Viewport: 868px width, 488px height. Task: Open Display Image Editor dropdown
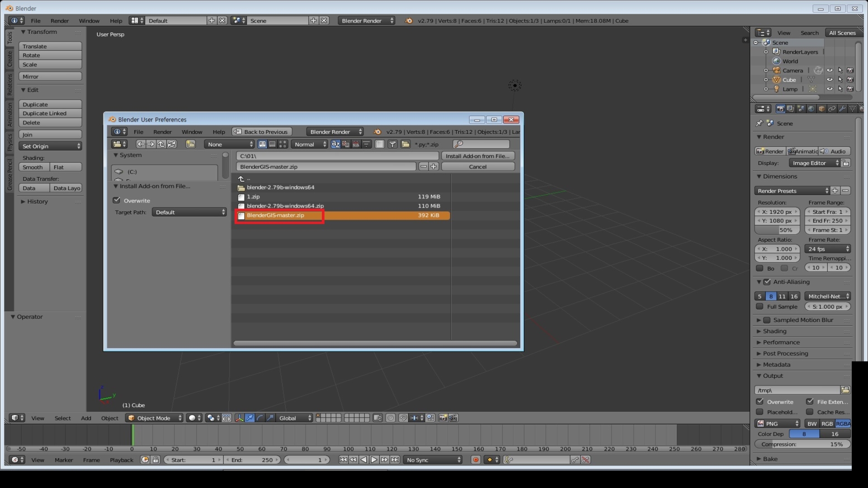814,163
